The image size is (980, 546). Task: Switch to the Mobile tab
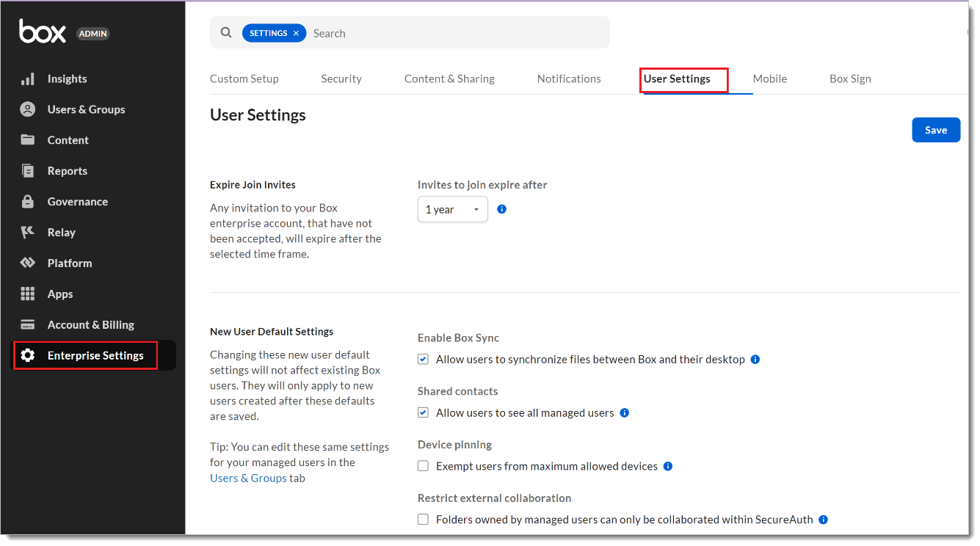[x=770, y=79]
